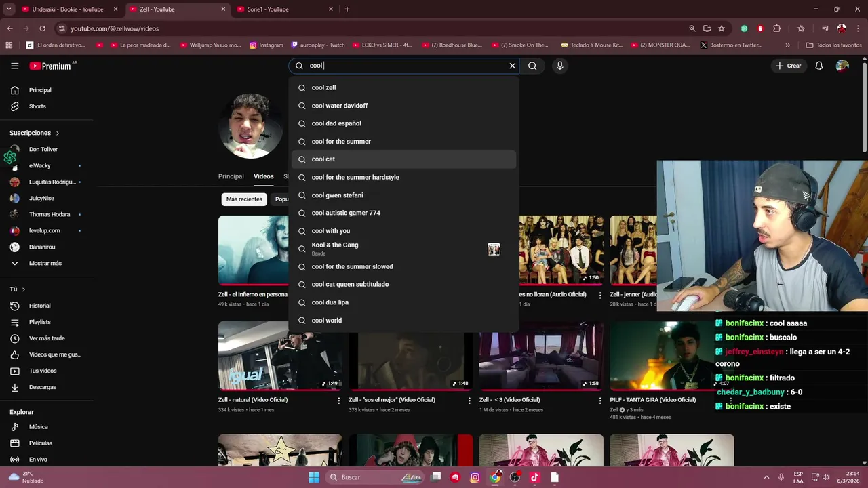Select suggestion 'cool zell'
Viewport: 868px width, 488px height.
(403, 87)
